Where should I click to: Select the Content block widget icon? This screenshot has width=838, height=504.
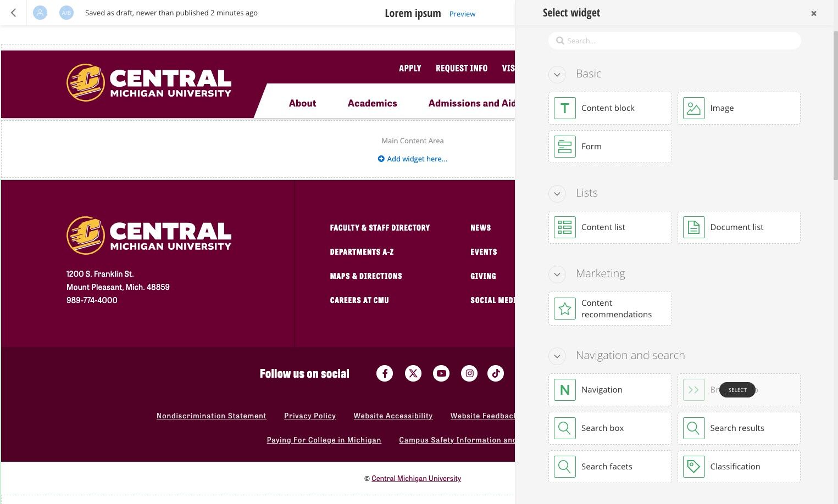(x=565, y=108)
